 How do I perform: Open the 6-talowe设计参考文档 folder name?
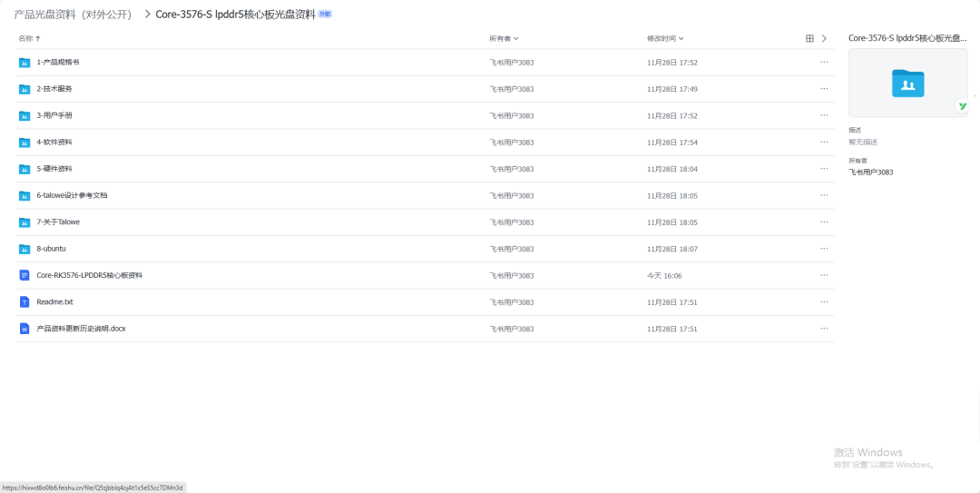(72, 195)
